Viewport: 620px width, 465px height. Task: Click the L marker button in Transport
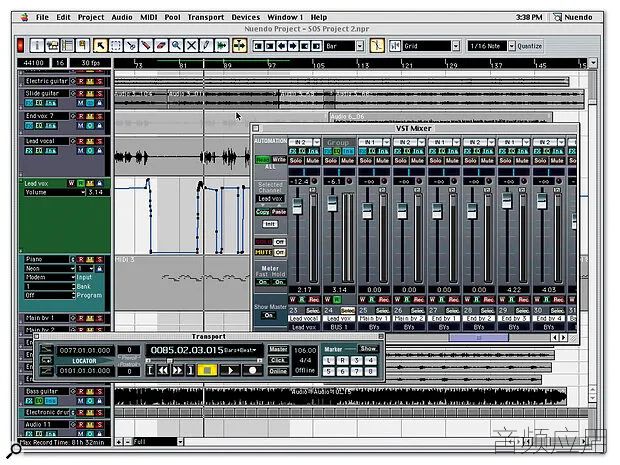click(x=329, y=360)
